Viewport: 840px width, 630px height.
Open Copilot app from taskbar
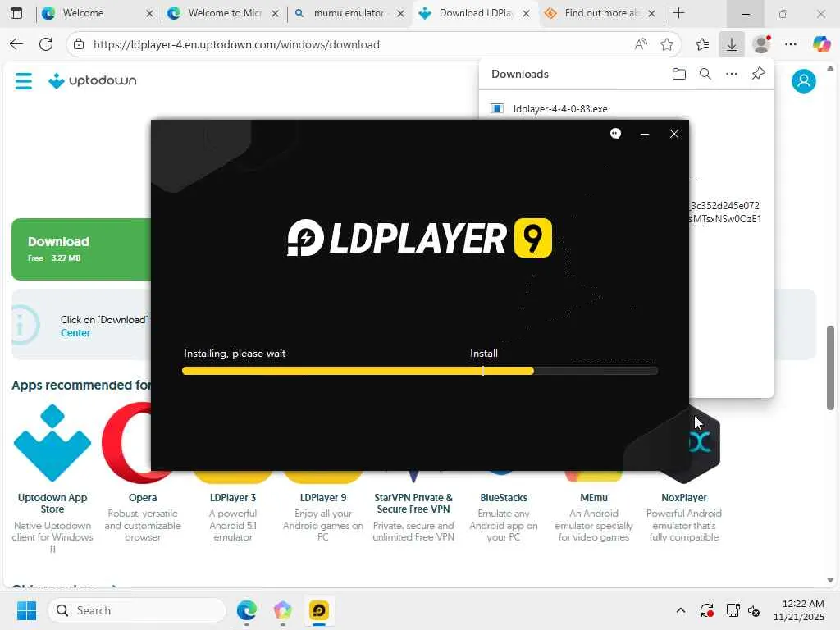point(282,610)
